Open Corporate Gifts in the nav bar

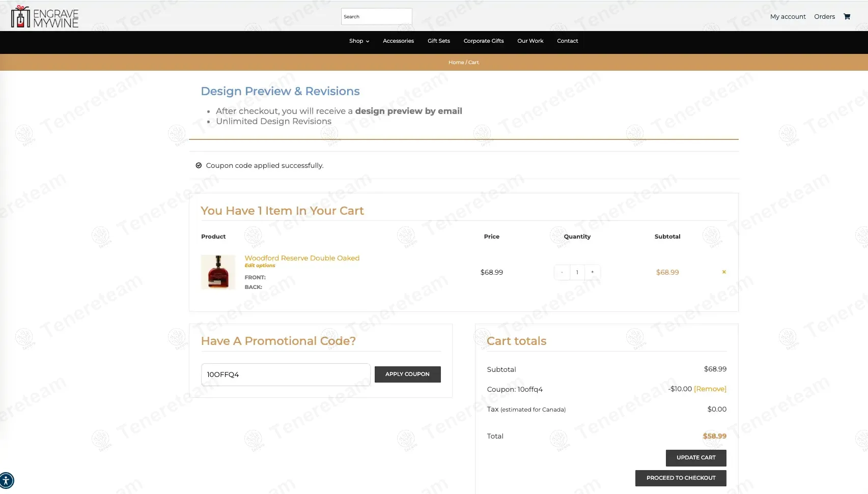tap(483, 41)
